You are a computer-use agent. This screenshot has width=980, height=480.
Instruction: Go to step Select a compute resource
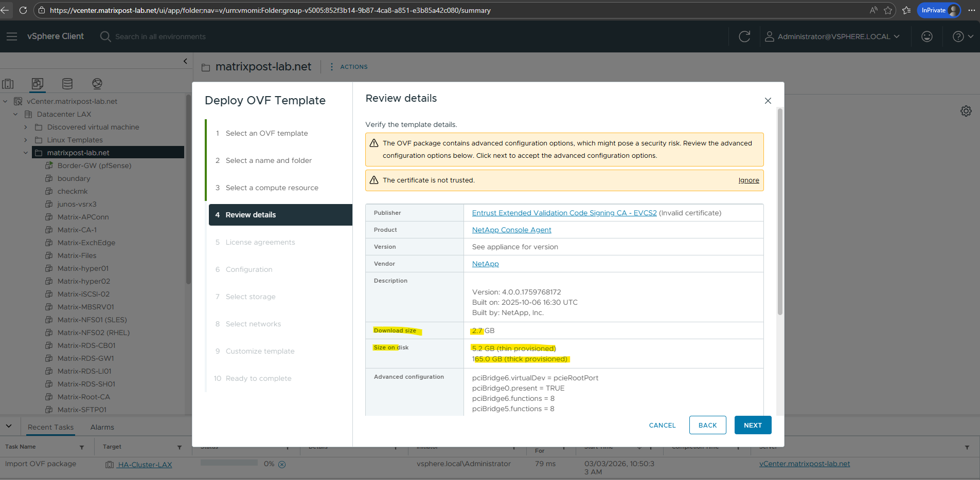tap(272, 188)
